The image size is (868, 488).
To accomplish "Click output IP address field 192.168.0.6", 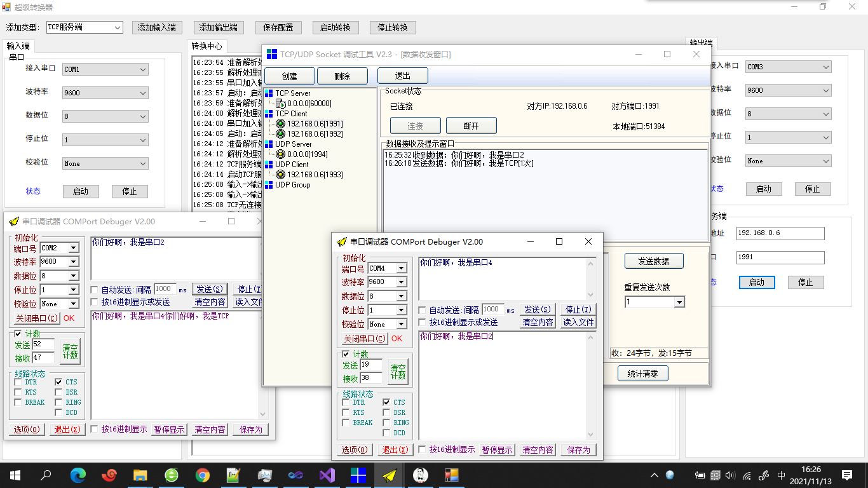I will coord(780,233).
